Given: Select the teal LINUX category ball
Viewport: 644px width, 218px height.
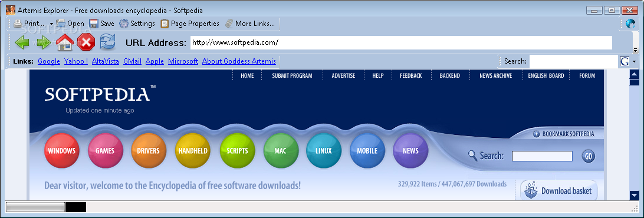Looking at the screenshot, I should (x=324, y=151).
